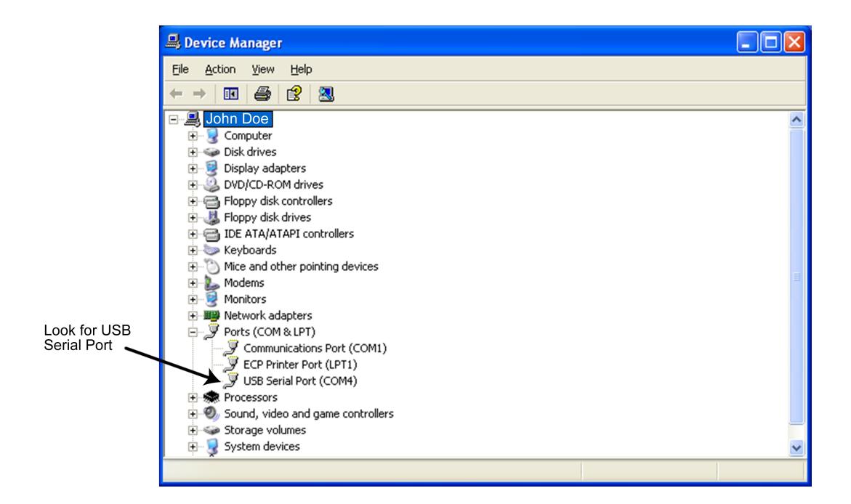This screenshot has width=851, height=504.
Task: Click the Display adapters icon
Action: coord(212,168)
